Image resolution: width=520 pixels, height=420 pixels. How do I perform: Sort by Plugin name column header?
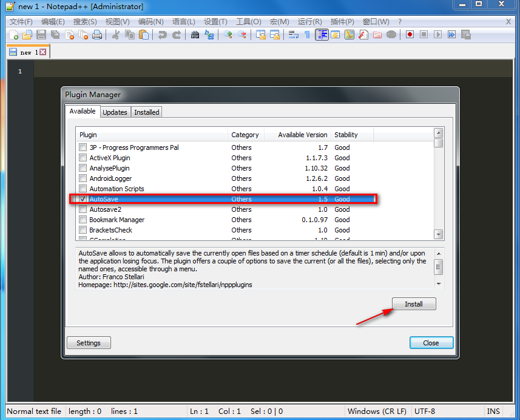point(152,135)
